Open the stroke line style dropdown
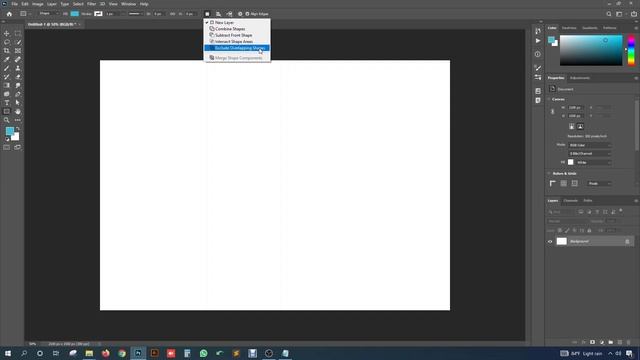 136,14
